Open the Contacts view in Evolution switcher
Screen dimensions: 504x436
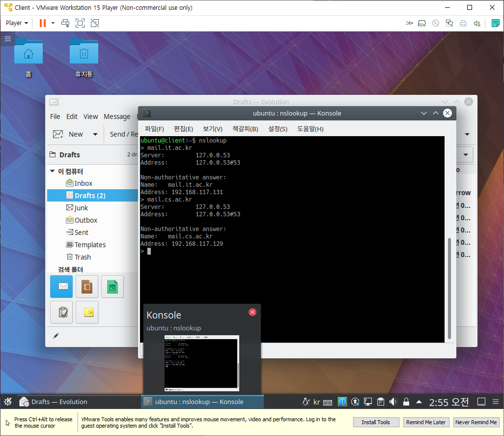click(87, 286)
